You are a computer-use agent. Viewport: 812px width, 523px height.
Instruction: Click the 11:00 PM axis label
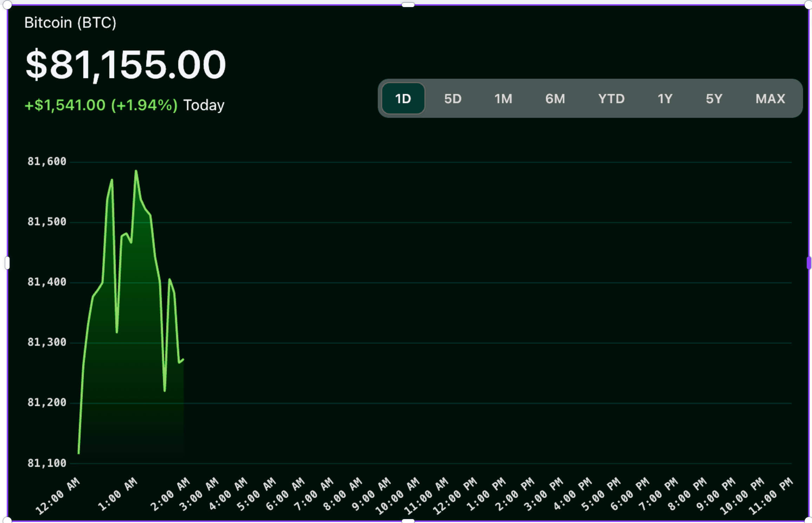point(771,496)
